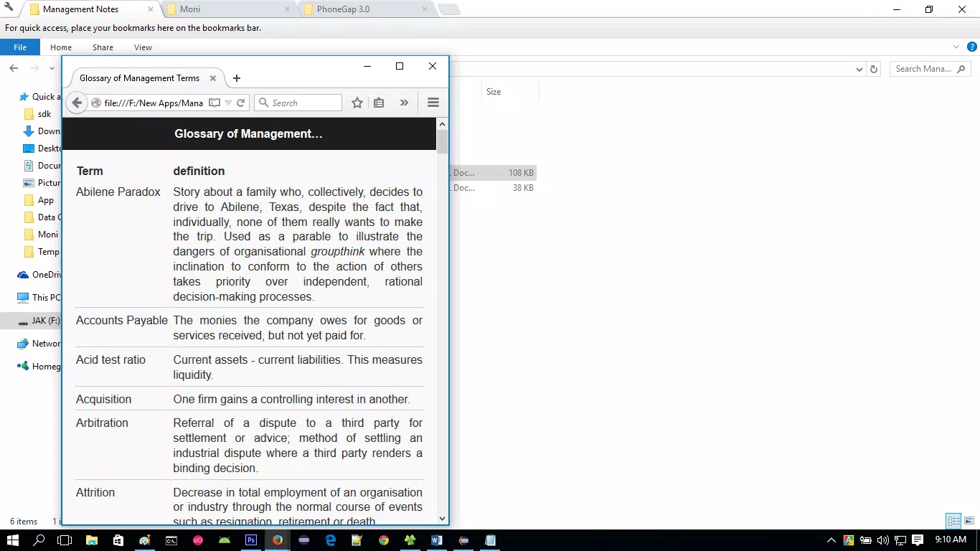Screen dimensions: 980x551
Task: Close Glossary of Management Terms tab
Action: [x=213, y=78]
